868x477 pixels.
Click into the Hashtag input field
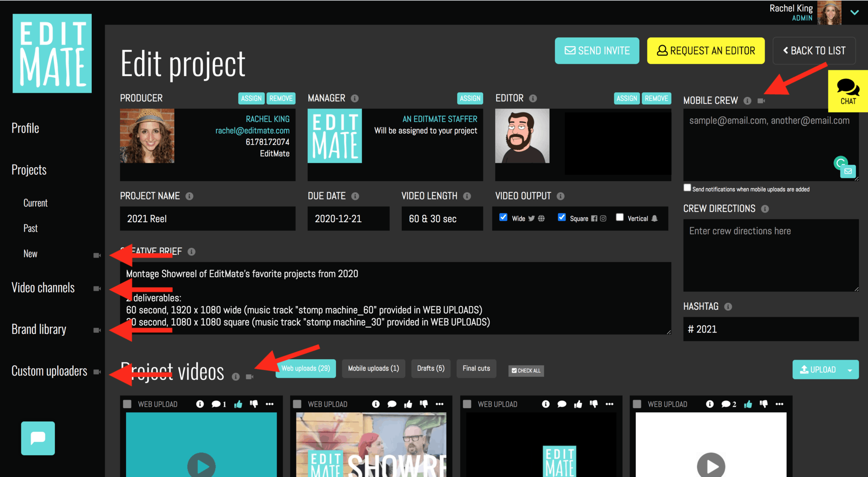click(771, 329)
